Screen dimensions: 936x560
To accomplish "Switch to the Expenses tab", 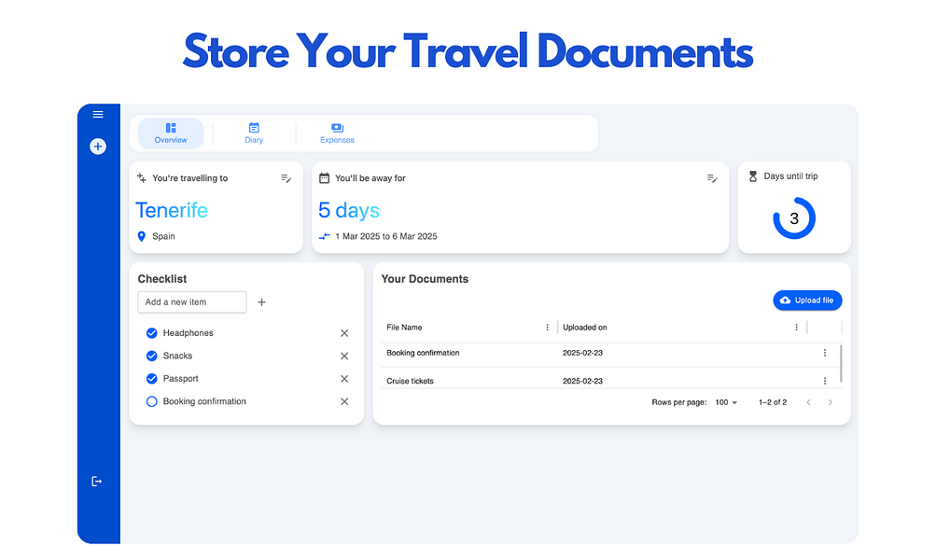I will click(x=336, y=133).
